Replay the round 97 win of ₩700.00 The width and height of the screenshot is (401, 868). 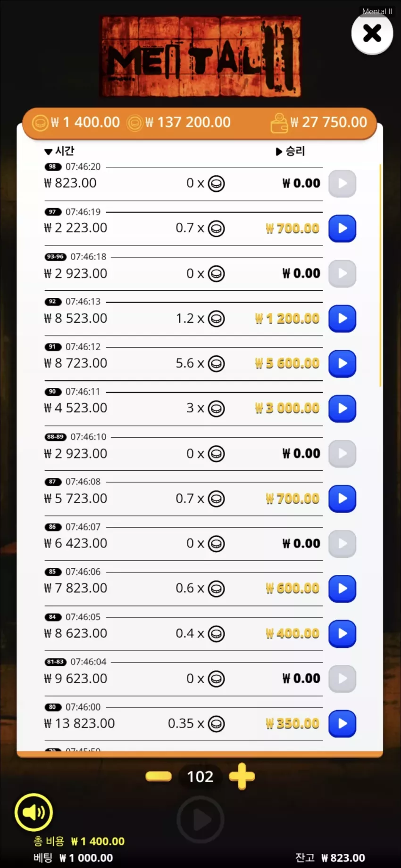coord(342,229)
